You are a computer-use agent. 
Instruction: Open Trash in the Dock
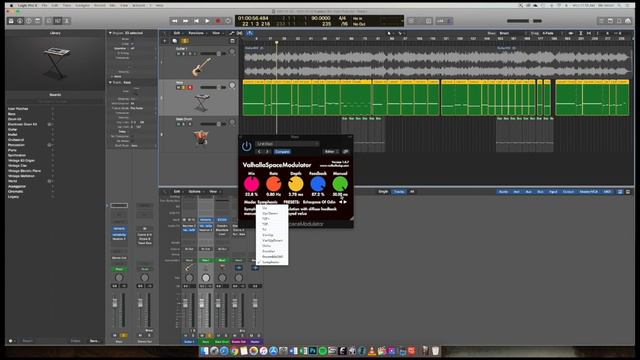point(436,351)
